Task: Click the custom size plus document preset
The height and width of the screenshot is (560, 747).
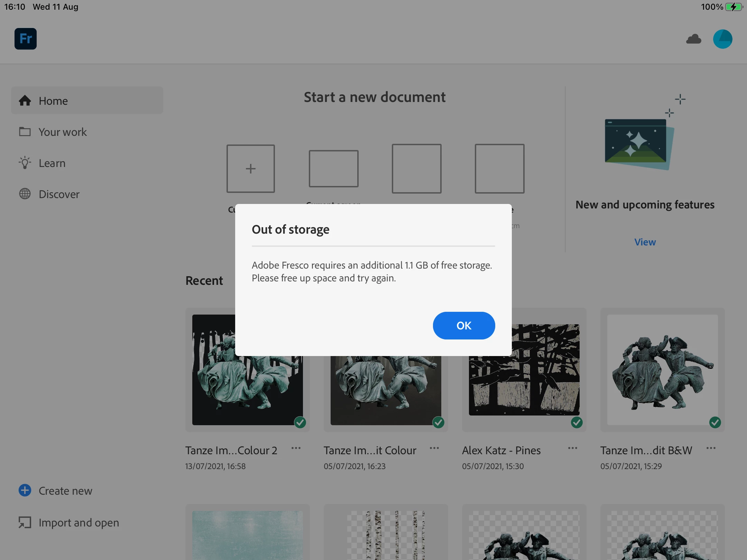Action: [x=250, y=169]
